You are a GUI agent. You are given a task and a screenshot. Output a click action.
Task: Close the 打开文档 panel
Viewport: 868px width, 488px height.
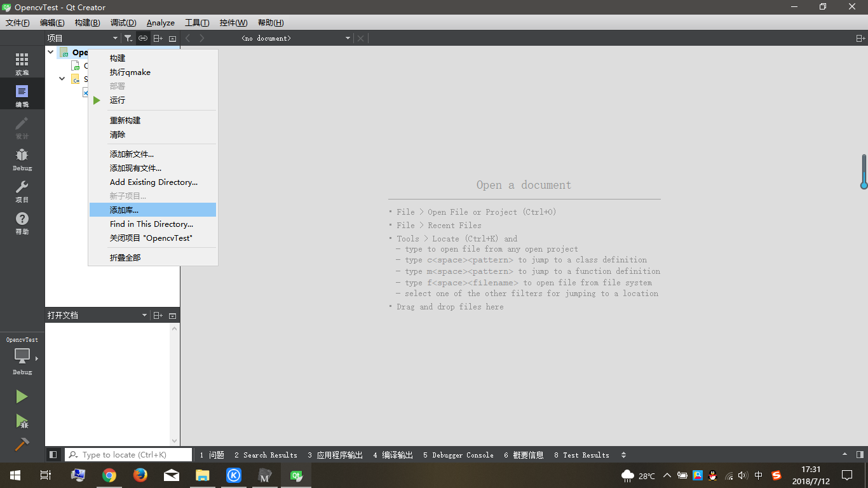[172, 315]
